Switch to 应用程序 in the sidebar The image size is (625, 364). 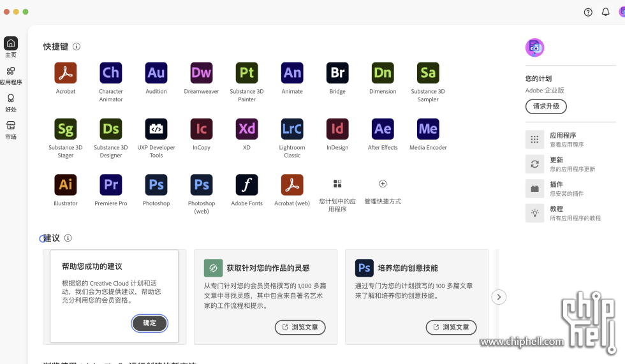pyautogui.click(x=11, y=75)
